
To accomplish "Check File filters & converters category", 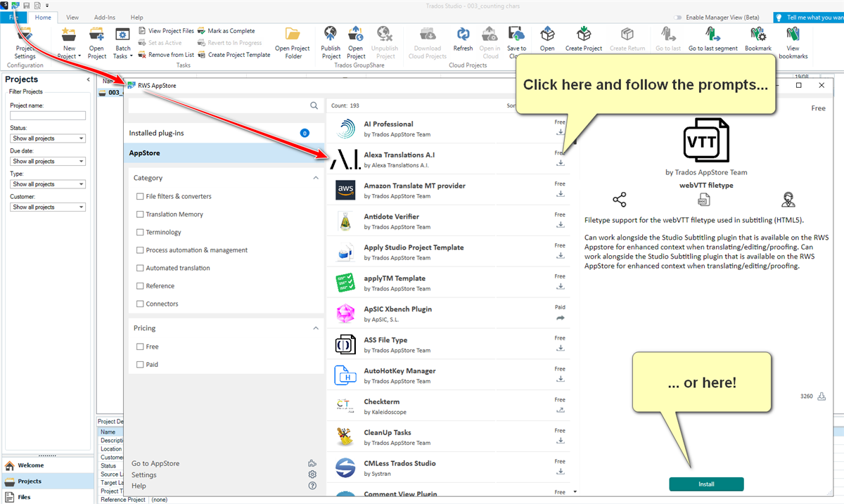I will click(140, 196).
